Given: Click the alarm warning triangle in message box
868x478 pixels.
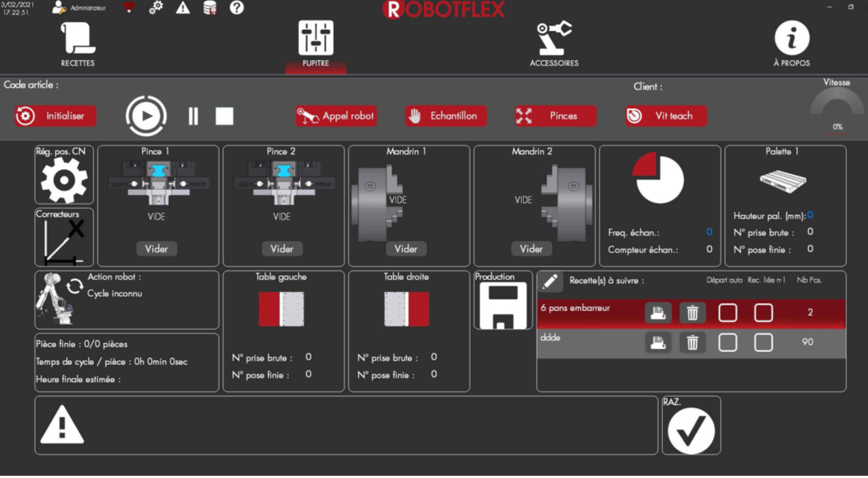Looking at the screenshot, I should tap(62, 425).
